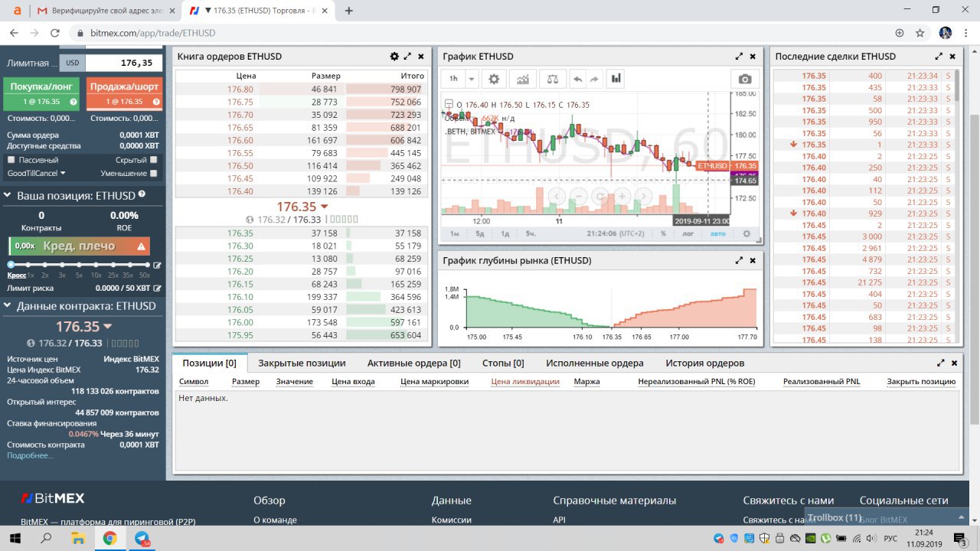This screenshot has height=551, width=980.
Task: Toggle лог scale on chart
Action: (x=688, y=233)
